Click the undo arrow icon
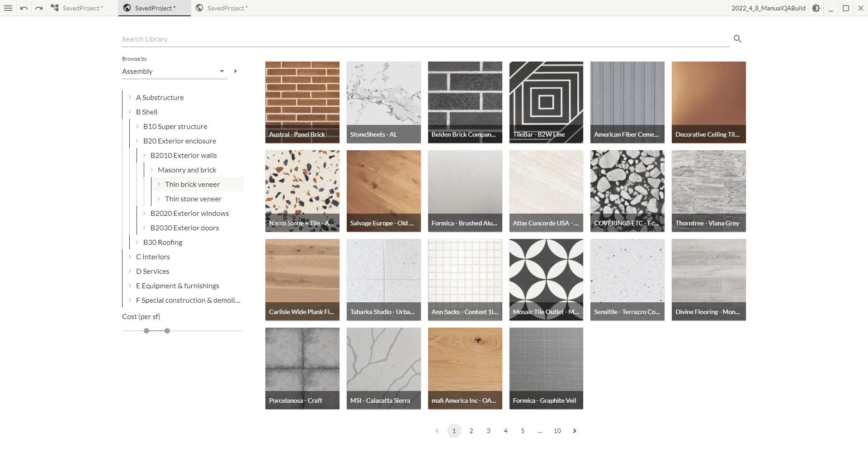The height and width of the screenshot is (467, 868). pyautogui.click(x=24, y=8)
